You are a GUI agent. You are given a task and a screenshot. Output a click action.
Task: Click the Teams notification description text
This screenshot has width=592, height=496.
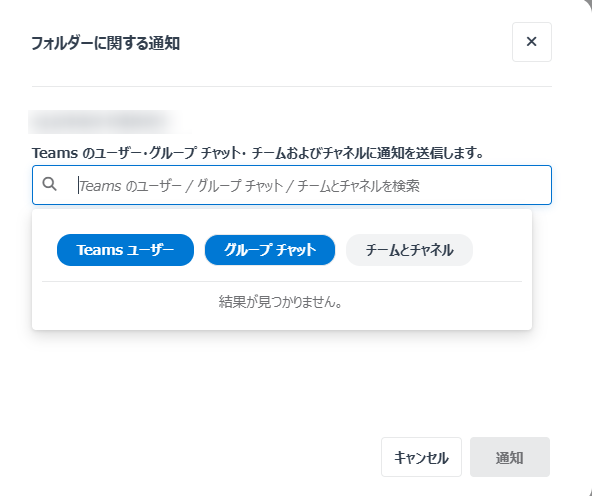click(x=257, y=153)
